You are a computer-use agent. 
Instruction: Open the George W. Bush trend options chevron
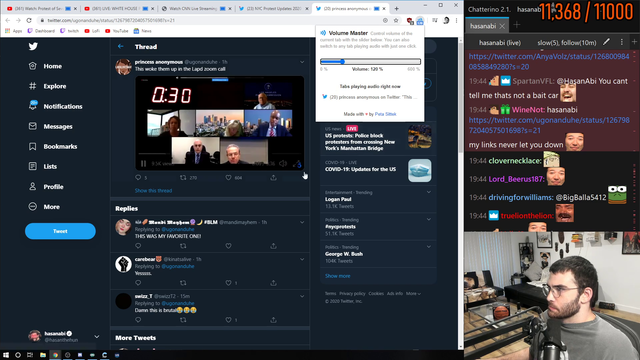tap(429, 247)
